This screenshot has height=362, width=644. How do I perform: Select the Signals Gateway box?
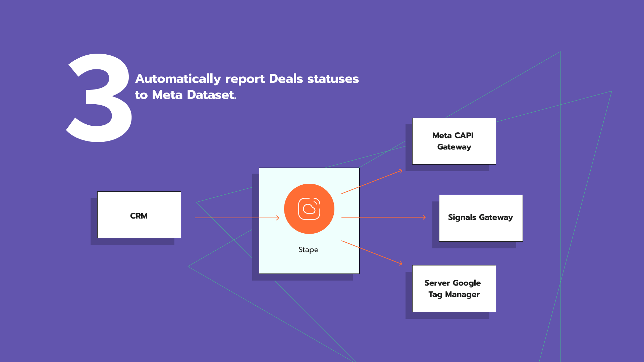(x=481, y=218)
